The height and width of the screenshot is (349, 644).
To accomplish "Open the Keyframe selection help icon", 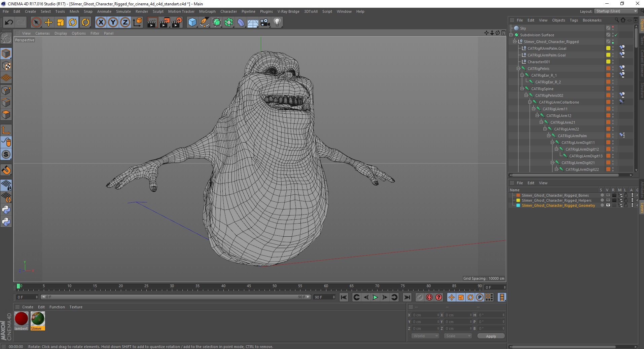I will click(439, 297).
